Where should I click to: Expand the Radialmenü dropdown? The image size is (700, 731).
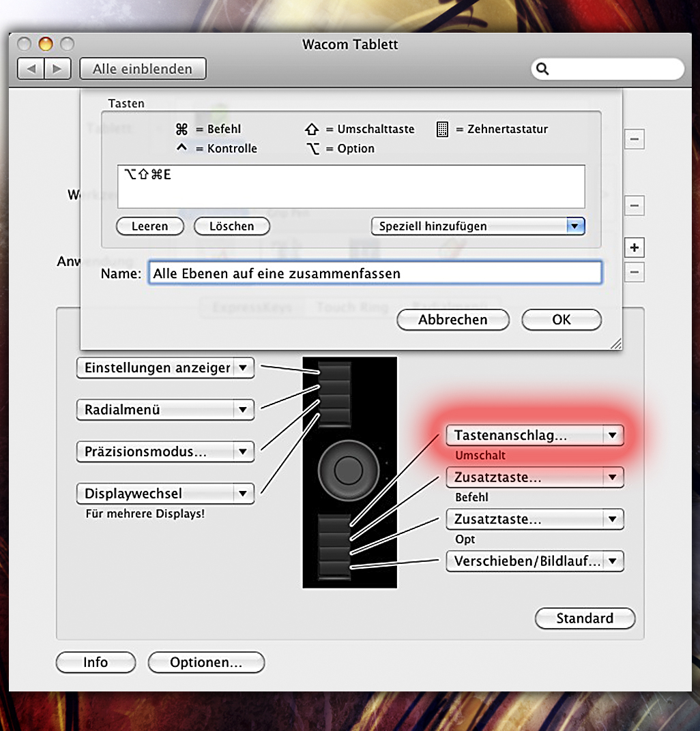tap(165, 410)
